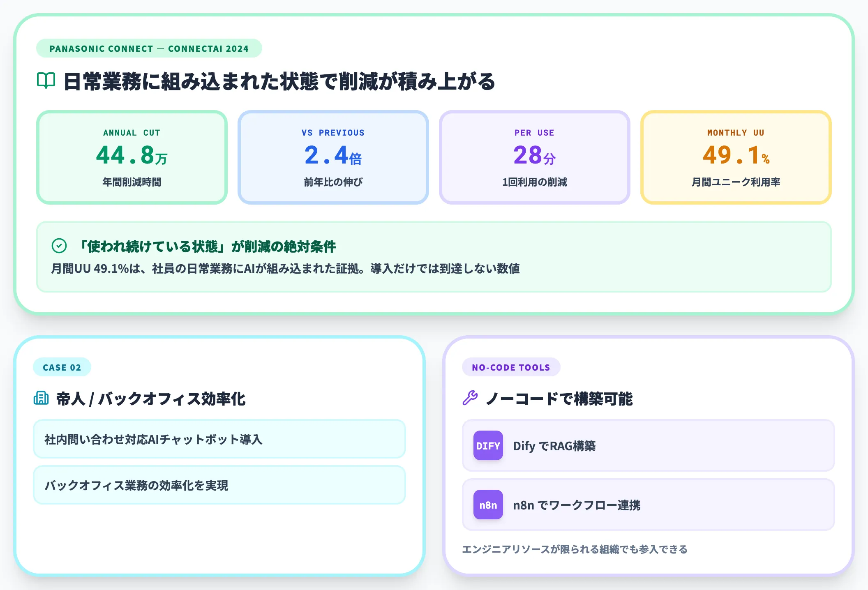Click the NO-CODE TOOLS tag

tap(511, 367)
